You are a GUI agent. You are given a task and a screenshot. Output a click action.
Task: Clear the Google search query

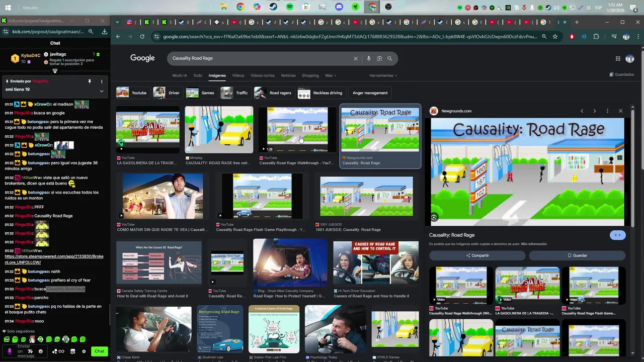click(x=355, y=58)
